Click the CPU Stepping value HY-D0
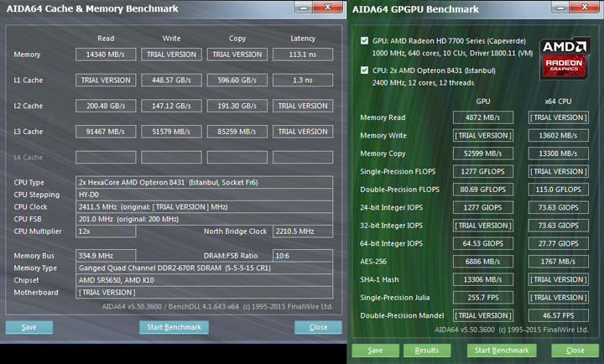Viewport: 604px width, 364px height. pos(204,195)
